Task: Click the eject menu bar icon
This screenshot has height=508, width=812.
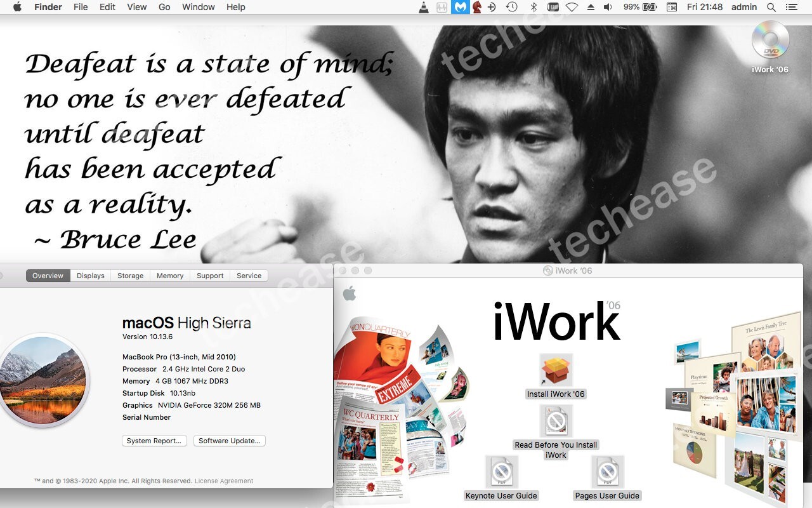Action: point(591,7)
